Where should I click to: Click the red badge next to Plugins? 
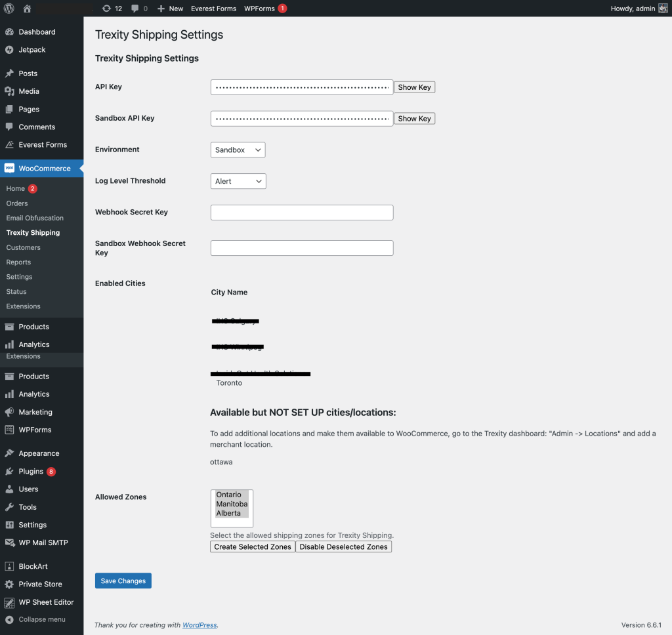[x=51, y=472]
